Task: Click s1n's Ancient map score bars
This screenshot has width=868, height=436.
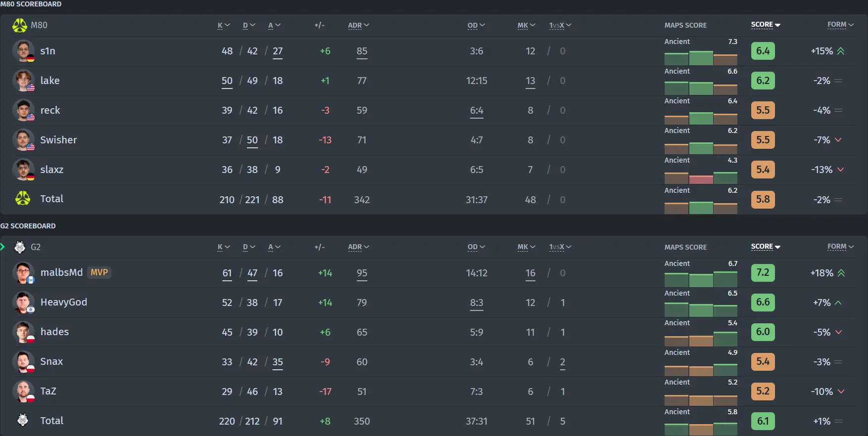Action: 701,58
